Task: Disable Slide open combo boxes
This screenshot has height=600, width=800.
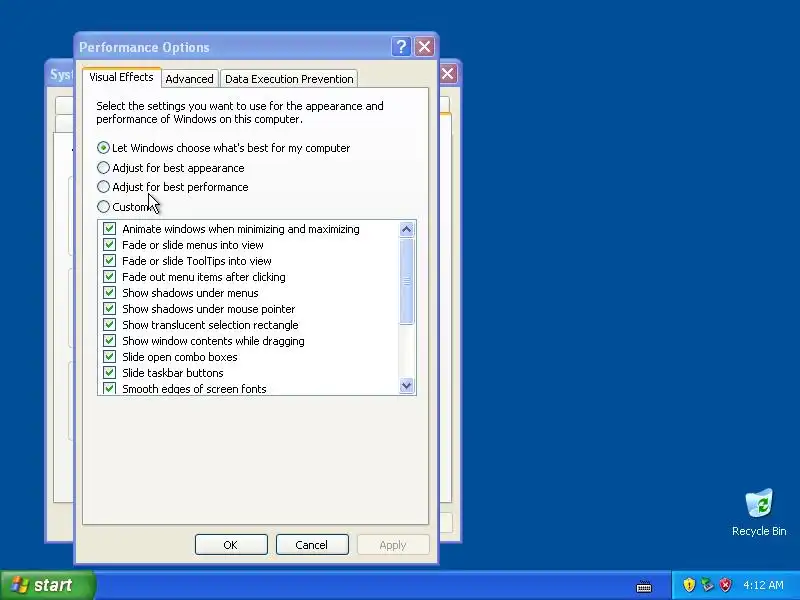Action: point(109,357)
